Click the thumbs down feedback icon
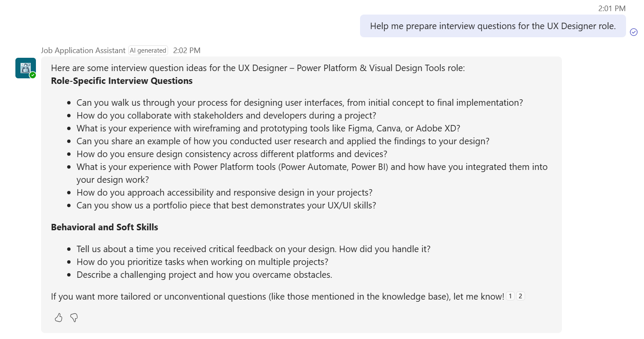Viewport: 644px width, 339px height. click(x=74, y=318)
